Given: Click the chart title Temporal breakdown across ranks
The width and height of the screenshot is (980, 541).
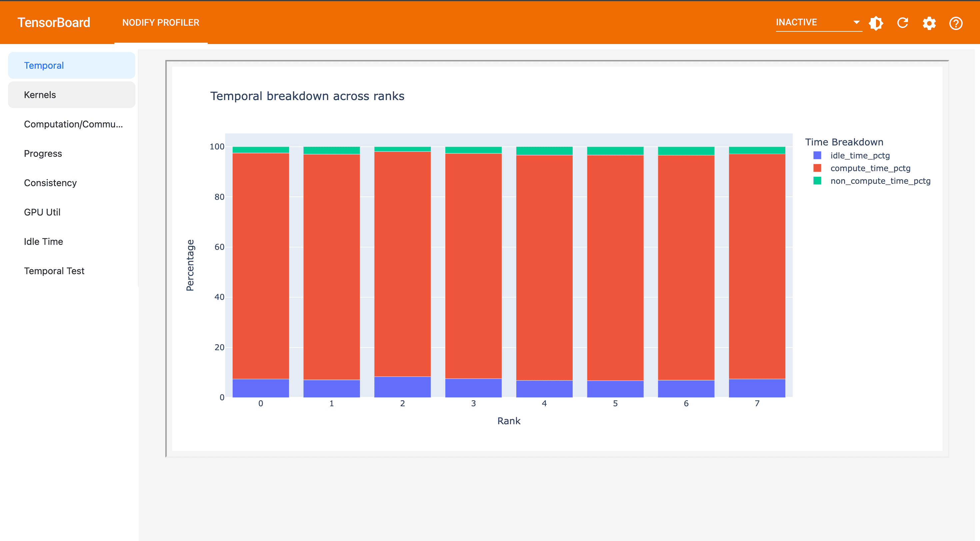Looking at the screenshot, I should pos(307,96).
